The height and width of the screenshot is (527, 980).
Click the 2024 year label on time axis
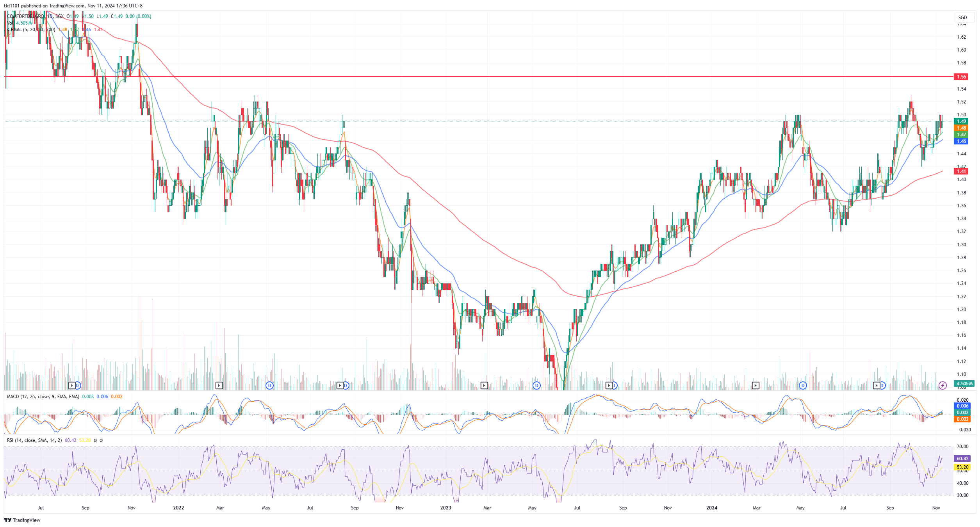coord(712,508)
